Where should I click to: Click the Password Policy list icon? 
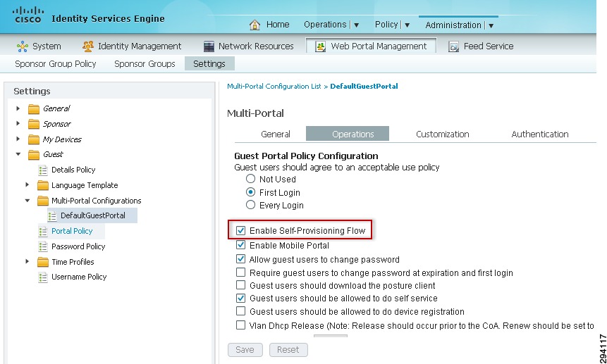click(43, 246)
